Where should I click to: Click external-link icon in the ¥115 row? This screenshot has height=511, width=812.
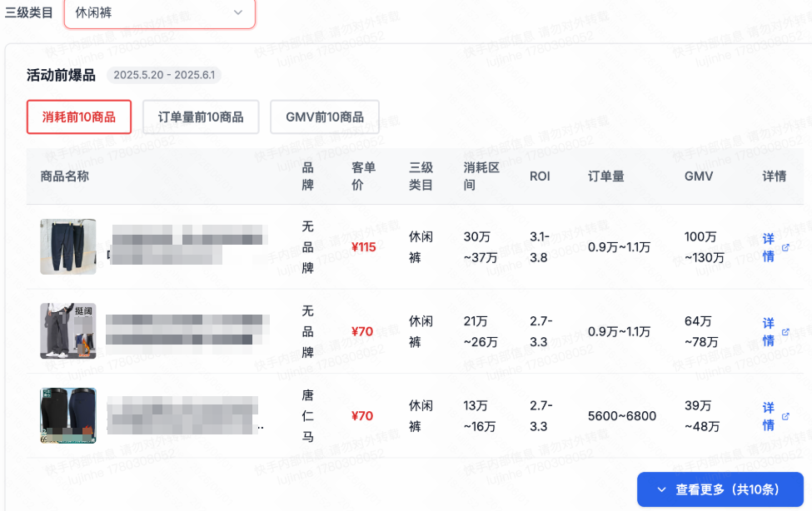(785, 247)
